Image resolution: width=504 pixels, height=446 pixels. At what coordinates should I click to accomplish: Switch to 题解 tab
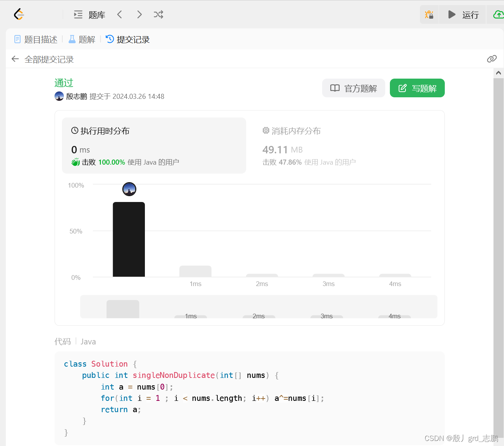click(82, 39)
